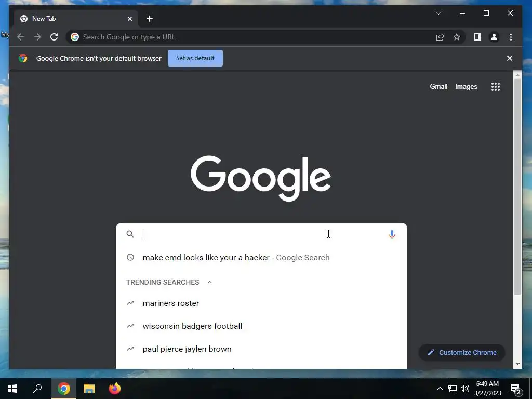Dismiss the default browser notification bar
This screenshot has height=399, width=532.
coord(509,58)
